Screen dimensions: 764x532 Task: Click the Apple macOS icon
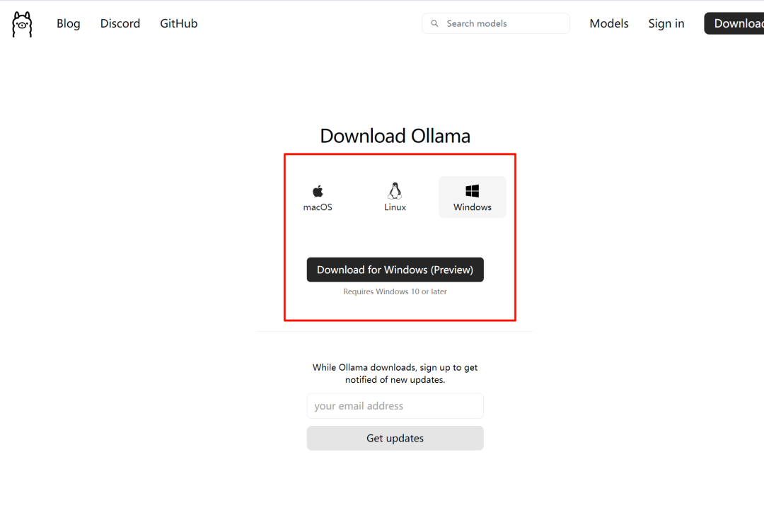click(x=318, y=191)
